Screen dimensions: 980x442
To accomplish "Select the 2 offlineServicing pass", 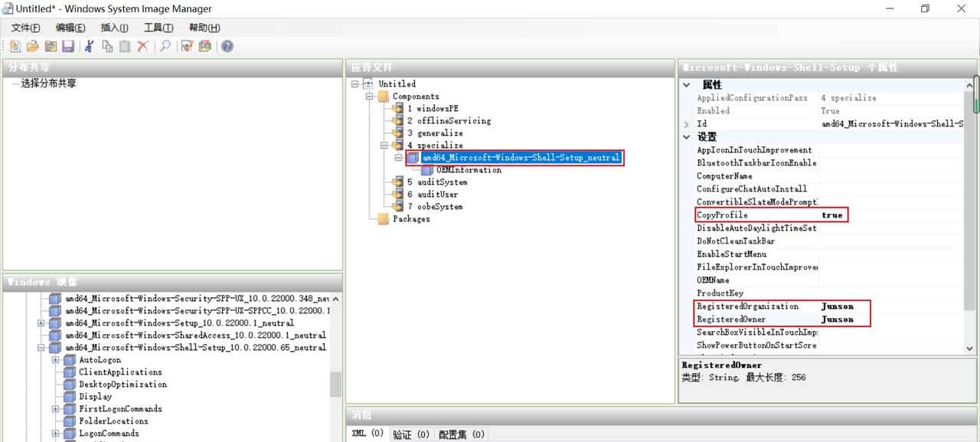I will [x=449, y=121].
